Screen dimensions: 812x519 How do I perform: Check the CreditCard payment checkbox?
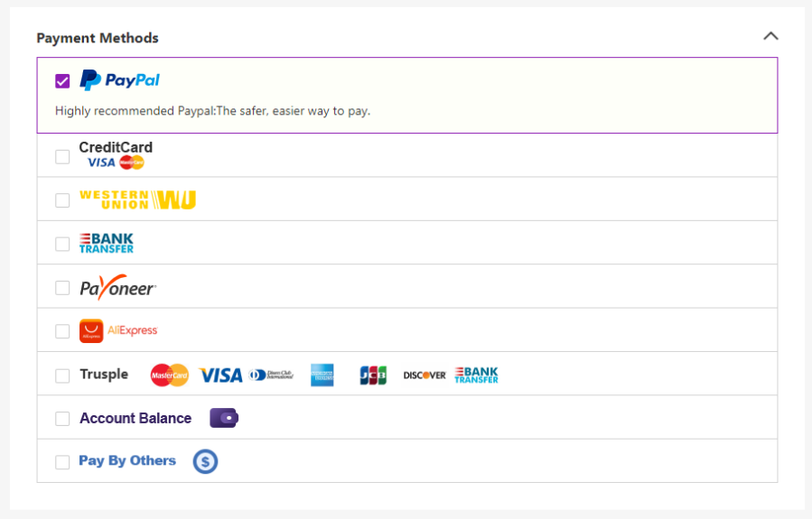point(62,157)
